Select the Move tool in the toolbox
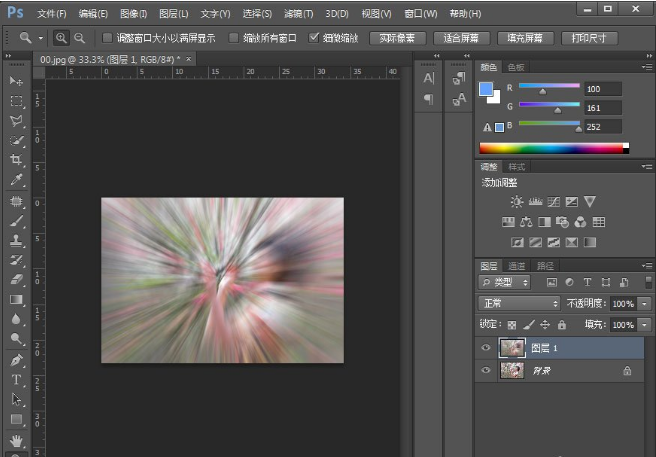 (x=16, y=80)
